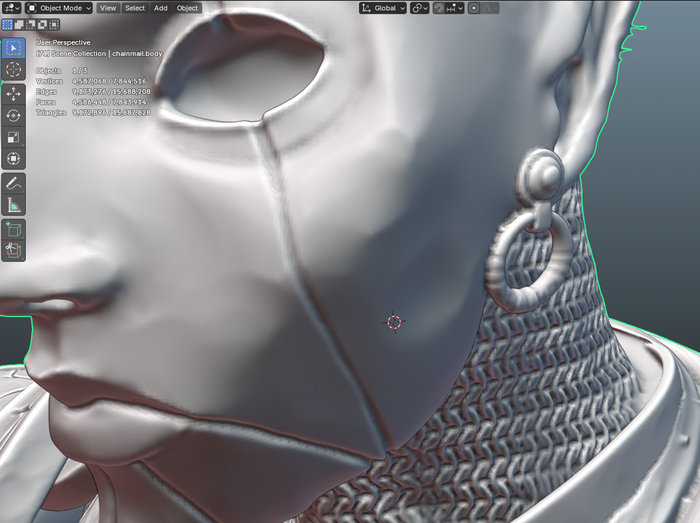Screen dimensions: 700x523
Task: Enable proportional editing toggle
Action: [474, 8]
